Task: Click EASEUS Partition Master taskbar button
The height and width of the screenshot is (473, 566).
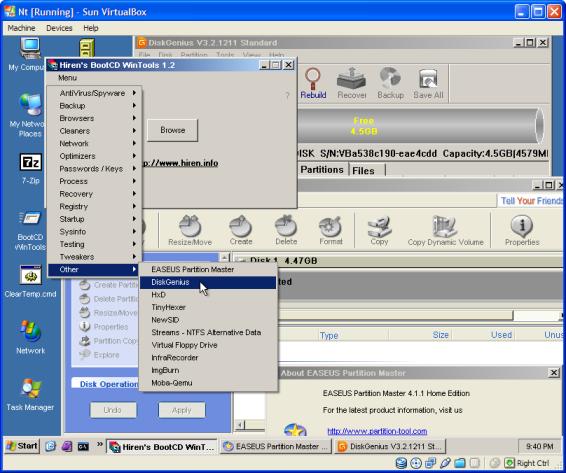Action: [x=275, y=447]
